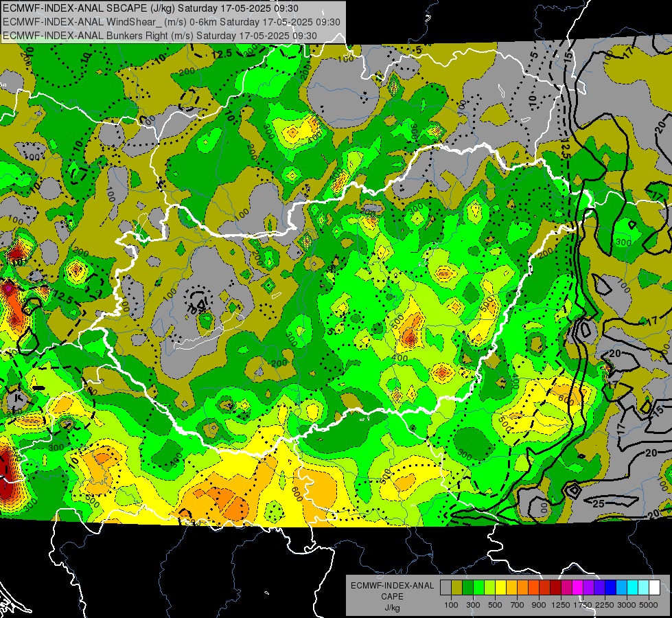Click the legend value 700
Screen dimensions: 672x618
517,605
